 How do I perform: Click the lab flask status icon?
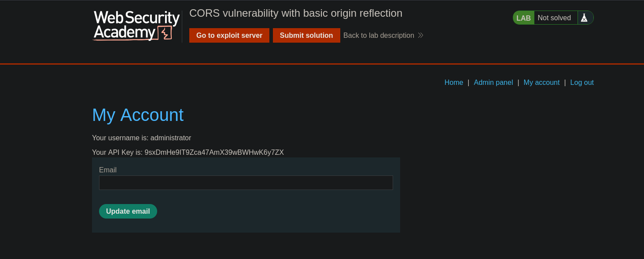(x=584, y=18)
